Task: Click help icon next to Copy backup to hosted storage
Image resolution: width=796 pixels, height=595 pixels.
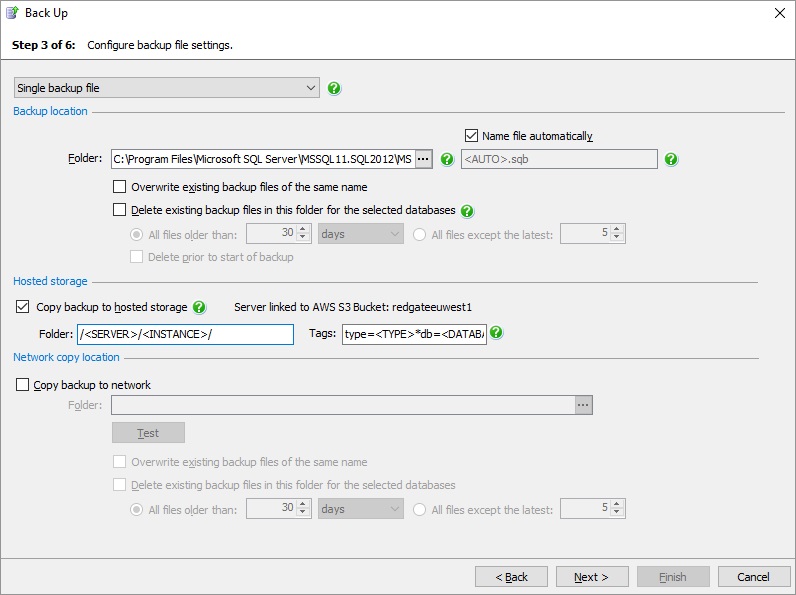Action: click(199, 308)
